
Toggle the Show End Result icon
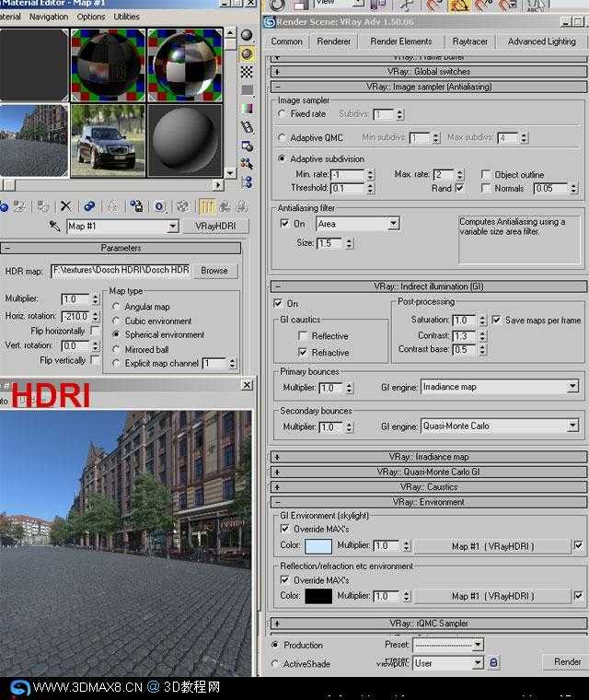point(206,206)
